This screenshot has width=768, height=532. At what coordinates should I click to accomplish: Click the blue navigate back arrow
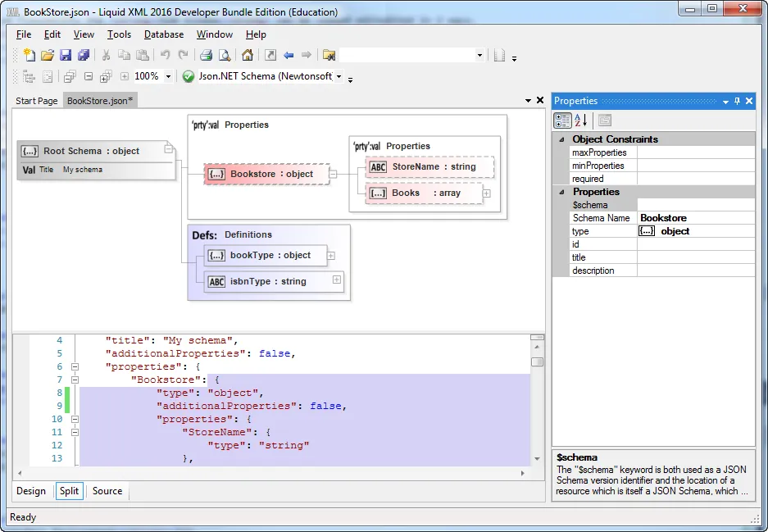coord(289,56)
